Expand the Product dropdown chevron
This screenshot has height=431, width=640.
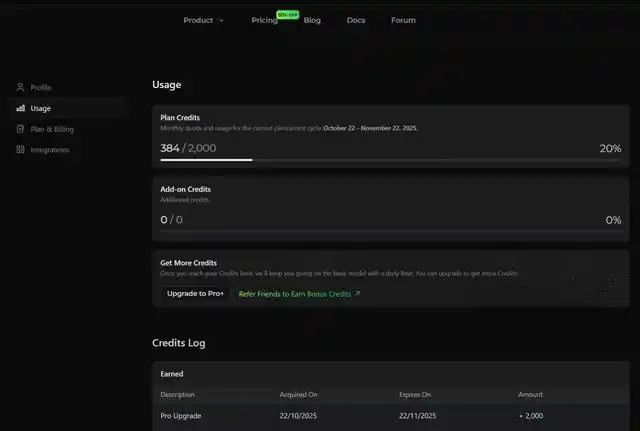221,20
